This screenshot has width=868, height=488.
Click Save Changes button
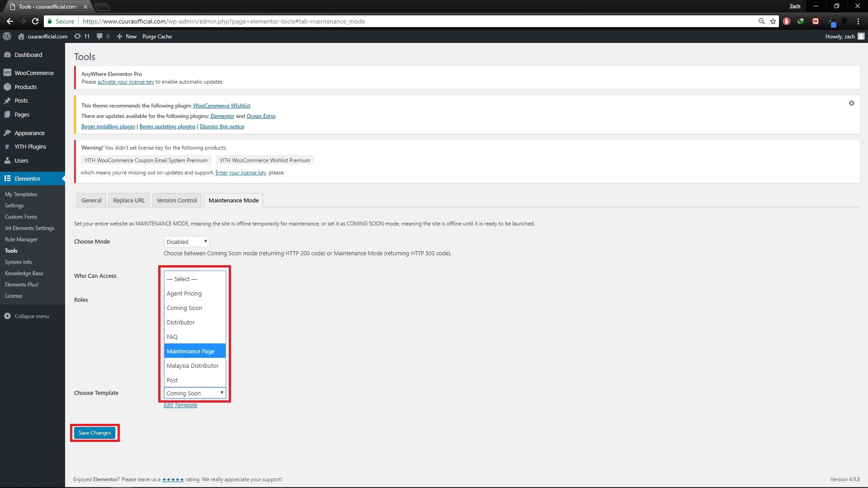click(94, 433)
